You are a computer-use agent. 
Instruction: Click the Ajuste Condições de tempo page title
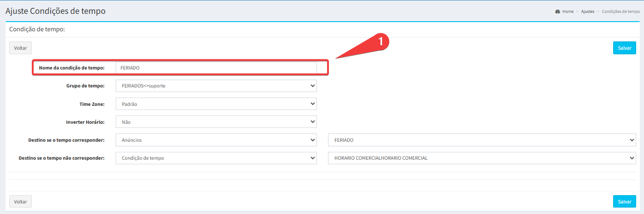tap(55, 11)
